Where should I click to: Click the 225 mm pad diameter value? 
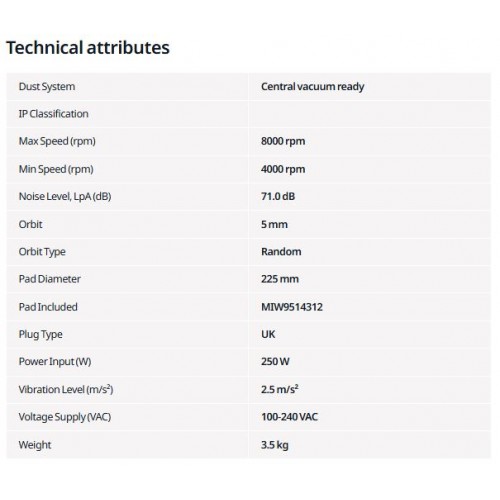point(280,279)
